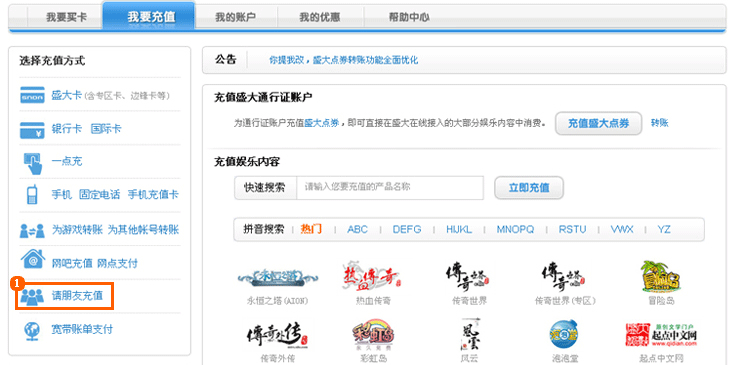Image resolution: width=734 pixels, height=365 pixels.
Task: Click the 热血传奇 text label
Action: pos(373,300)
